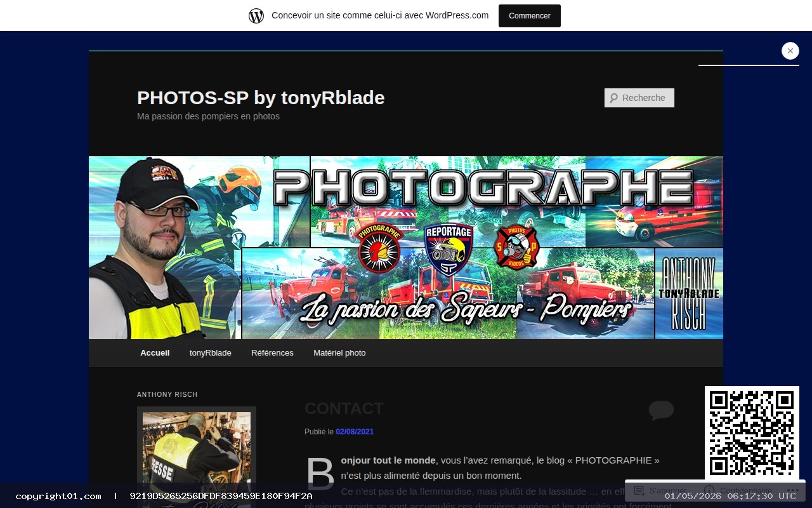Click the tagline Ma passion des pompiers en photos
This screenshot has width=812, height=508.
208,116
